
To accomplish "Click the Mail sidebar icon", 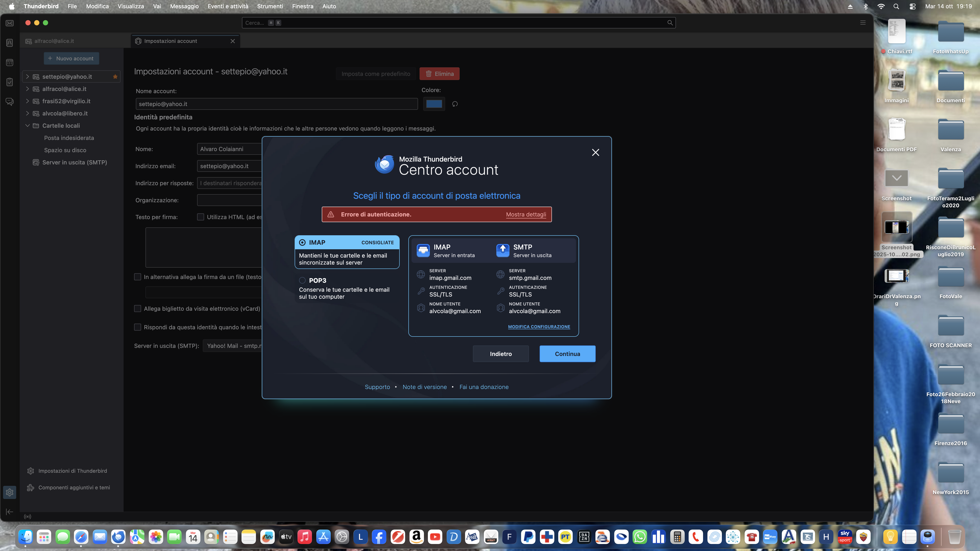I will pyautogui.click(x=10, y=23).
